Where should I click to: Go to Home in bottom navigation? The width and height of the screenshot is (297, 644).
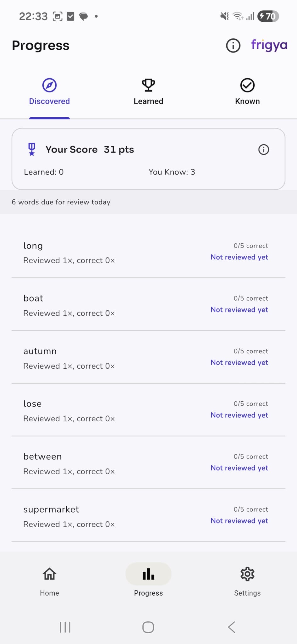pos(49,582)
